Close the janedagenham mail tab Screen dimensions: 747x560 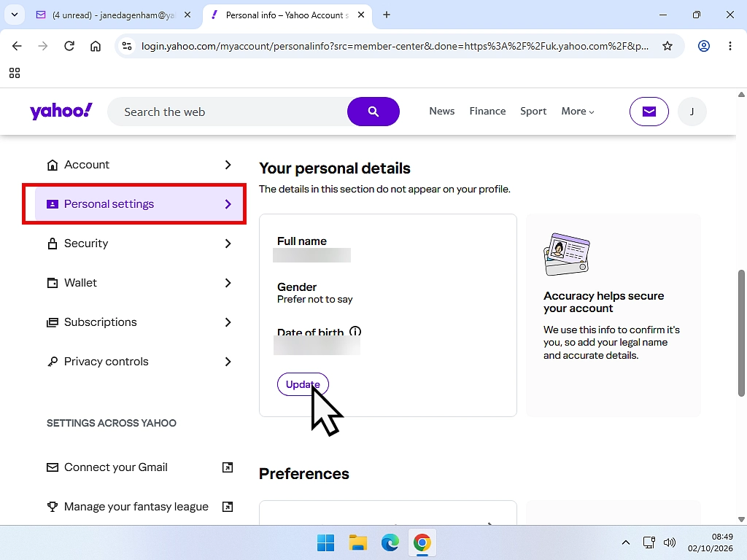[187, 15]
